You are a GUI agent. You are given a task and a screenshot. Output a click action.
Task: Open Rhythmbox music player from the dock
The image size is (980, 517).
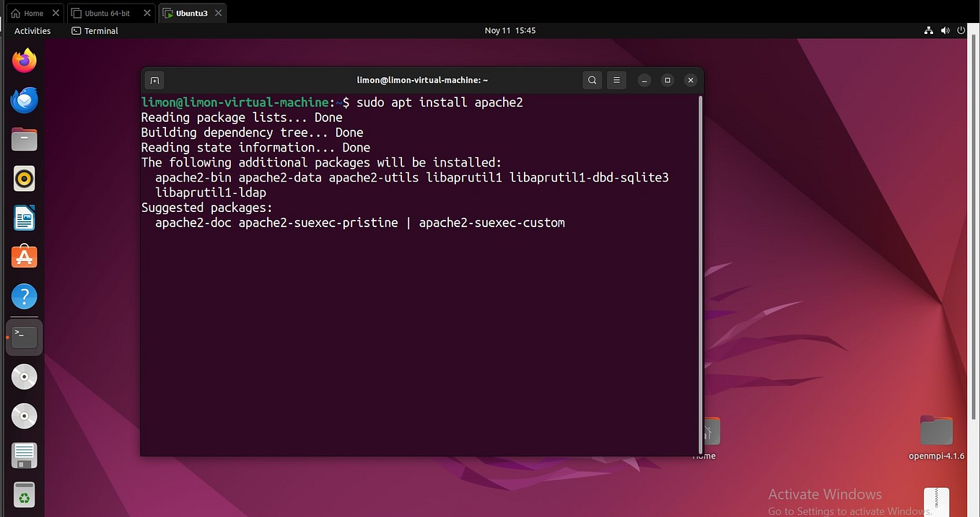(24, 178)
